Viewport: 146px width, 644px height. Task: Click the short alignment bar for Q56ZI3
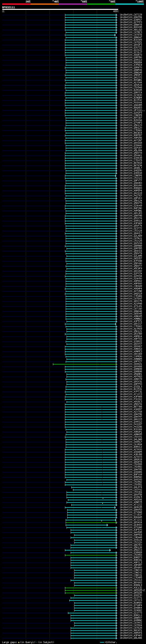tap(88, 550)
